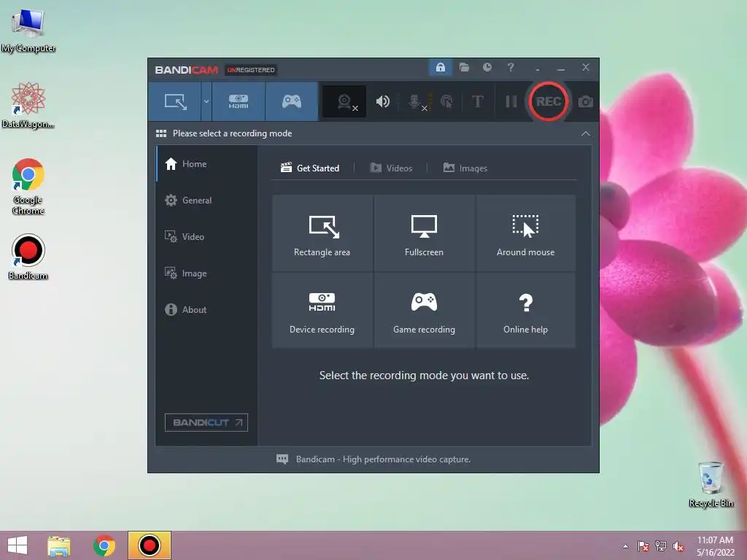The width and height of the screenshot is (747, 560).
Task: Select the screen recording mode icon in toolbar
Action: point(175,101)
